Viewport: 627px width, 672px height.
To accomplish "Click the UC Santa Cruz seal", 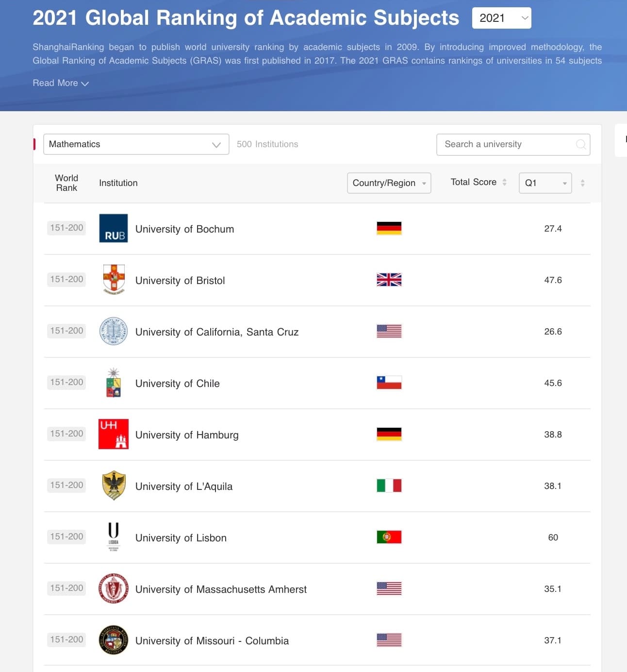I will coord(114,331).
